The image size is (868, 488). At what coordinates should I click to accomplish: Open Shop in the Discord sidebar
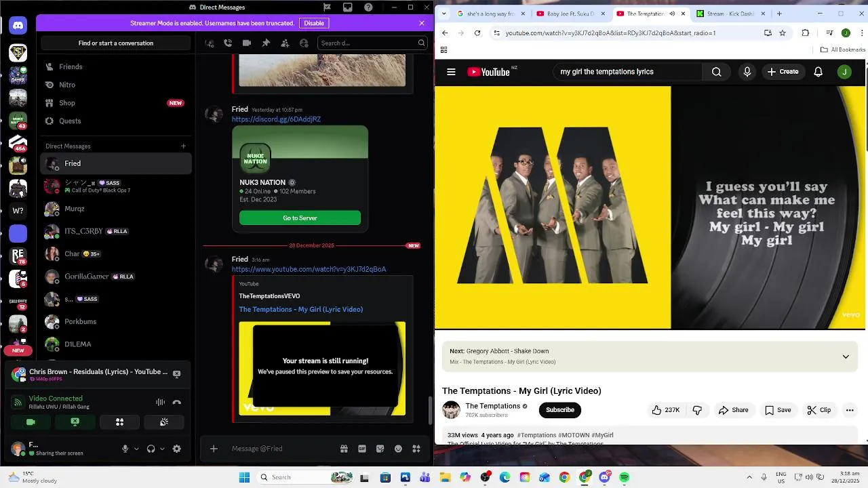click(x=116, y=103)
